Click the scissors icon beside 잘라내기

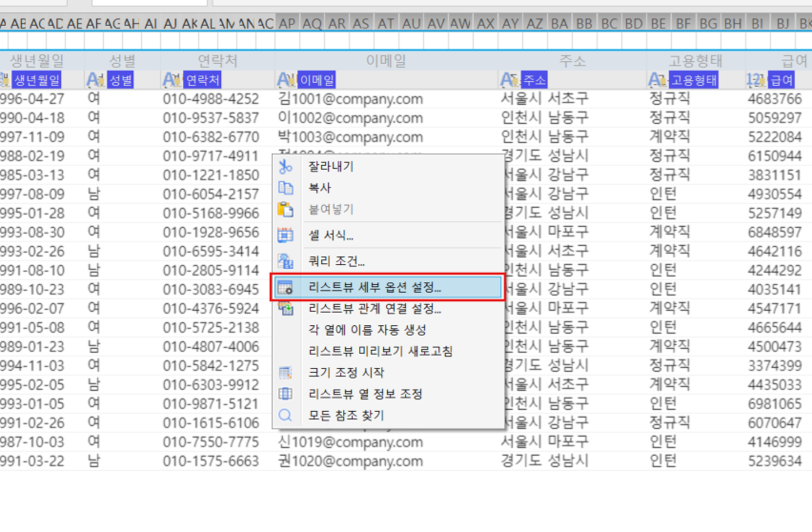(x=285, y=167)
